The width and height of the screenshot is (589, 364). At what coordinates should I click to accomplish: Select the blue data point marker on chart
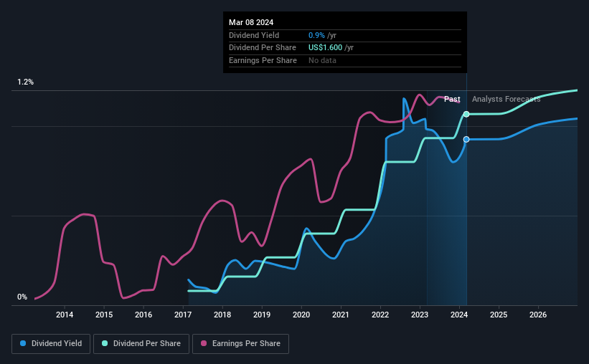tap(466, 139)
